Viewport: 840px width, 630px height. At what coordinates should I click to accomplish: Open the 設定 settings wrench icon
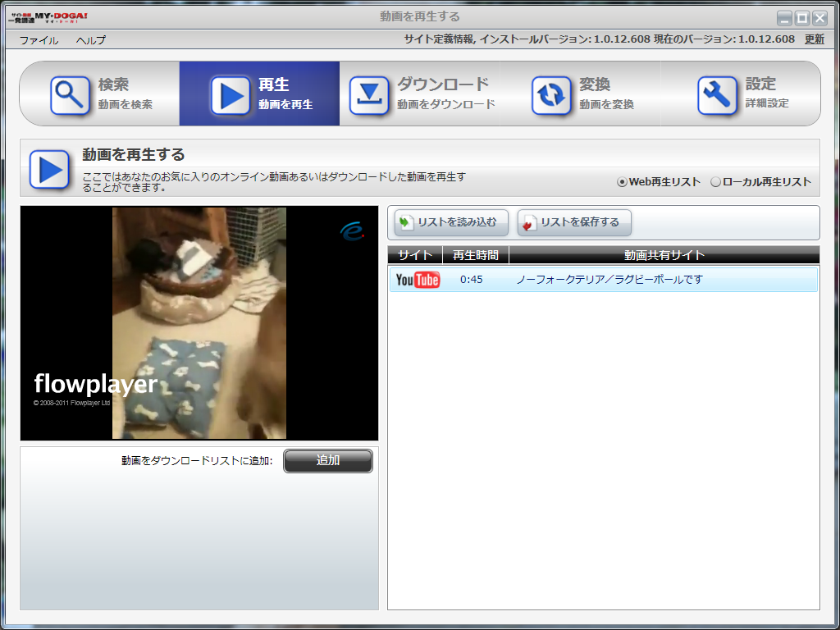click(x=717, y=95)
